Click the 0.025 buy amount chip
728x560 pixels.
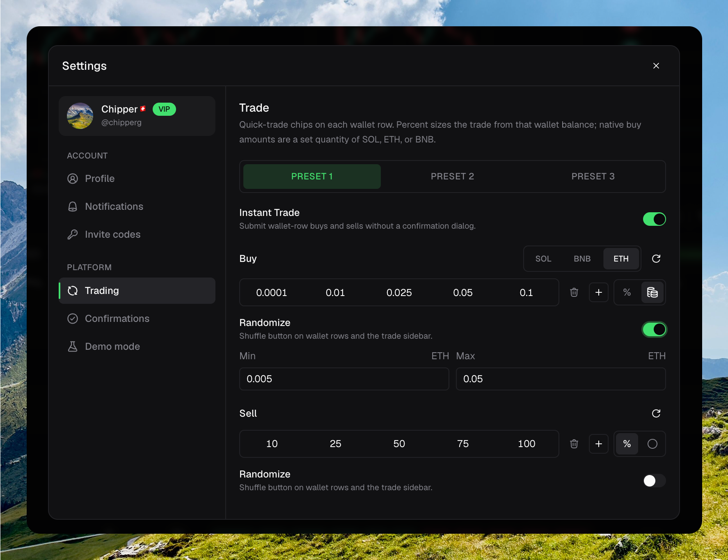(399, 293)
